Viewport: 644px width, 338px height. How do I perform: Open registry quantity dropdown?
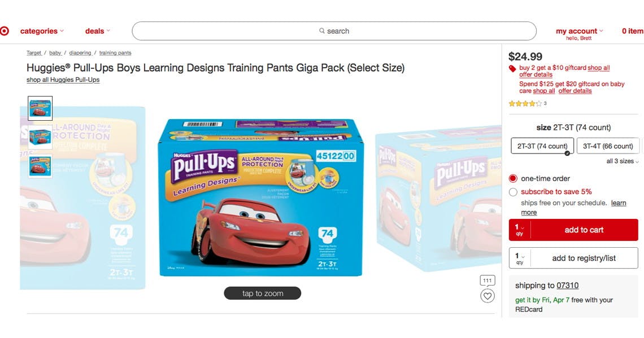coord(520,258)
